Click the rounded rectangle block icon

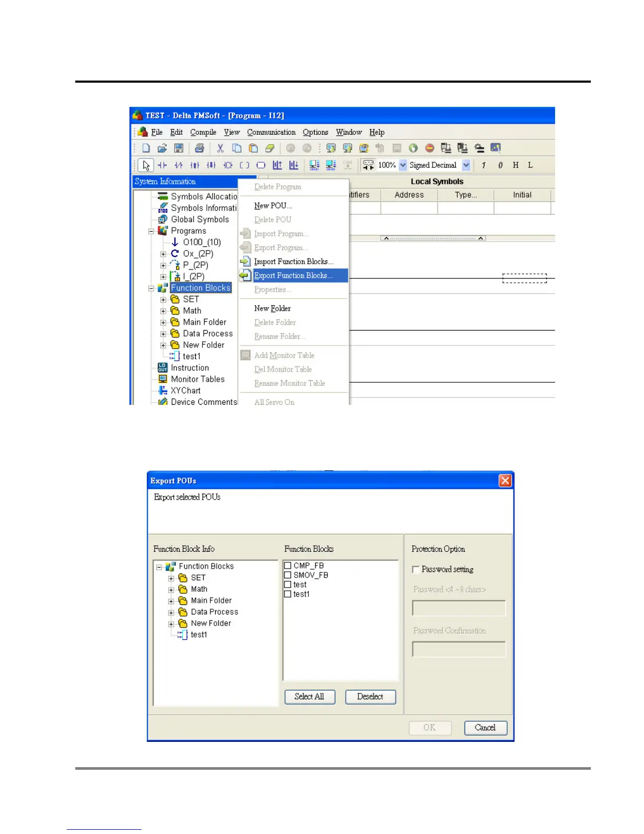click(261, 165)
